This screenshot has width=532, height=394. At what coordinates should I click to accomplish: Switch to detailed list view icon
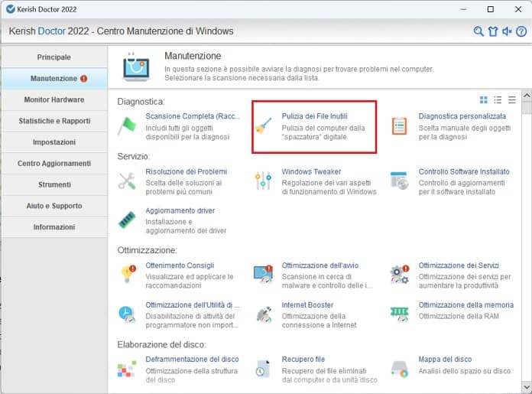point(498,100)
